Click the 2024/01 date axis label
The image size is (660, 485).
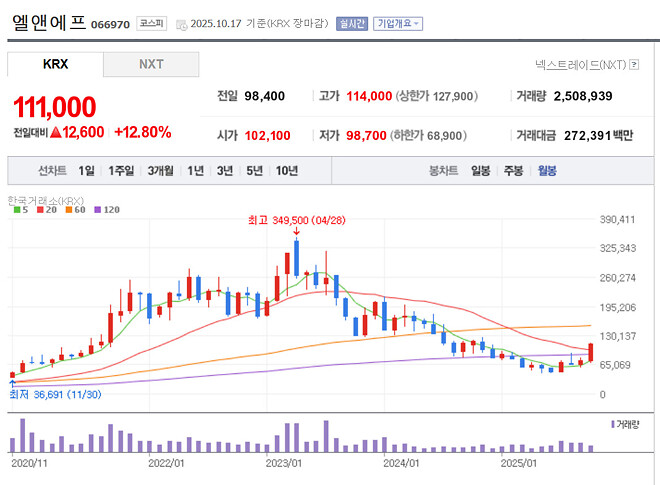point(401,463)
